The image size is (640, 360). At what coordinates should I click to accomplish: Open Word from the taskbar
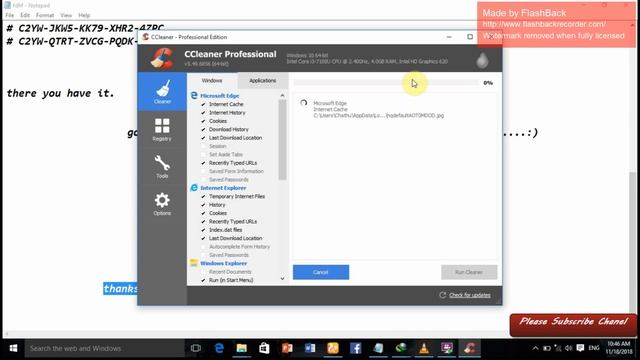click(x=310, y=348)
